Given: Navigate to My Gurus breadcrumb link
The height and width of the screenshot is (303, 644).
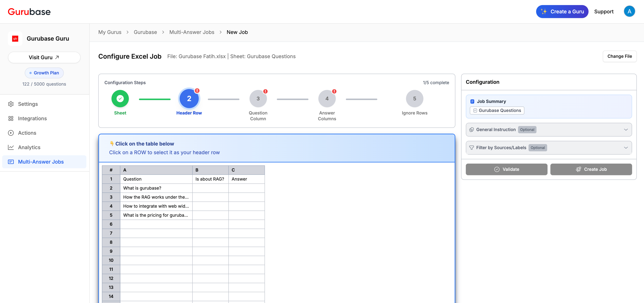Looking at the screenshot, I should 110,32.
